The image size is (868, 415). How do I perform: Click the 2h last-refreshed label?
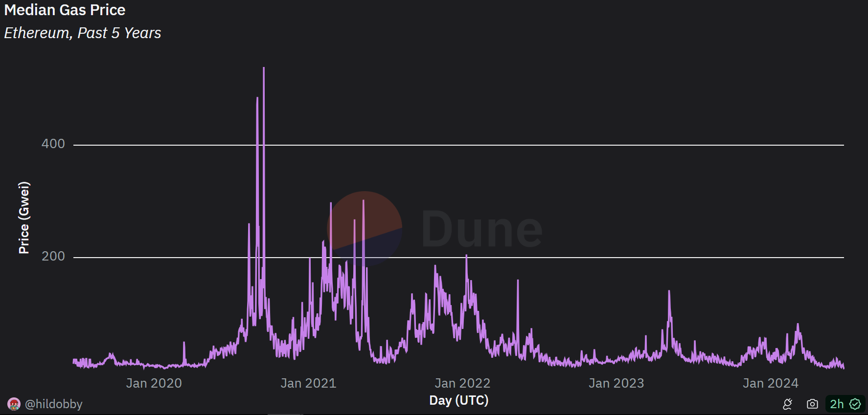click(837, 404)
